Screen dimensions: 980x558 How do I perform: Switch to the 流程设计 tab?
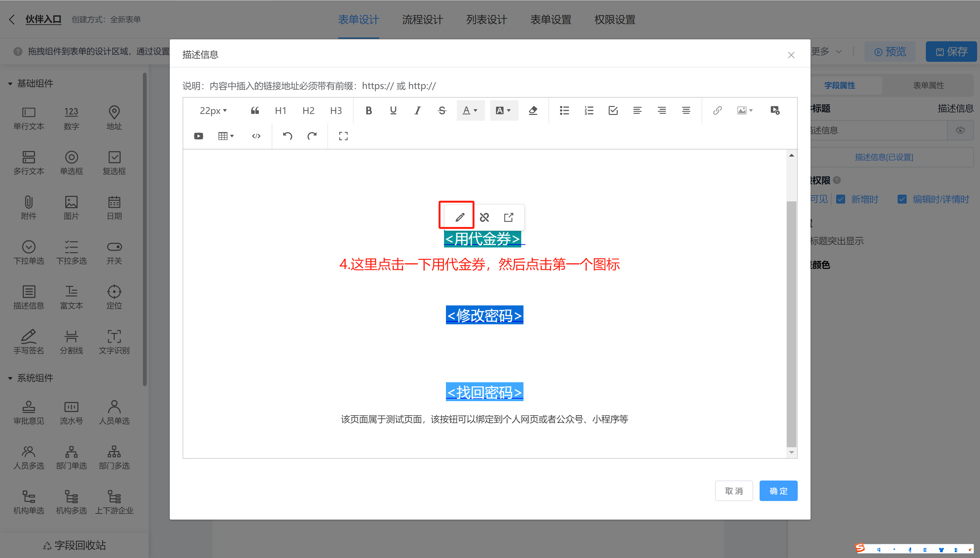(423, 20)
